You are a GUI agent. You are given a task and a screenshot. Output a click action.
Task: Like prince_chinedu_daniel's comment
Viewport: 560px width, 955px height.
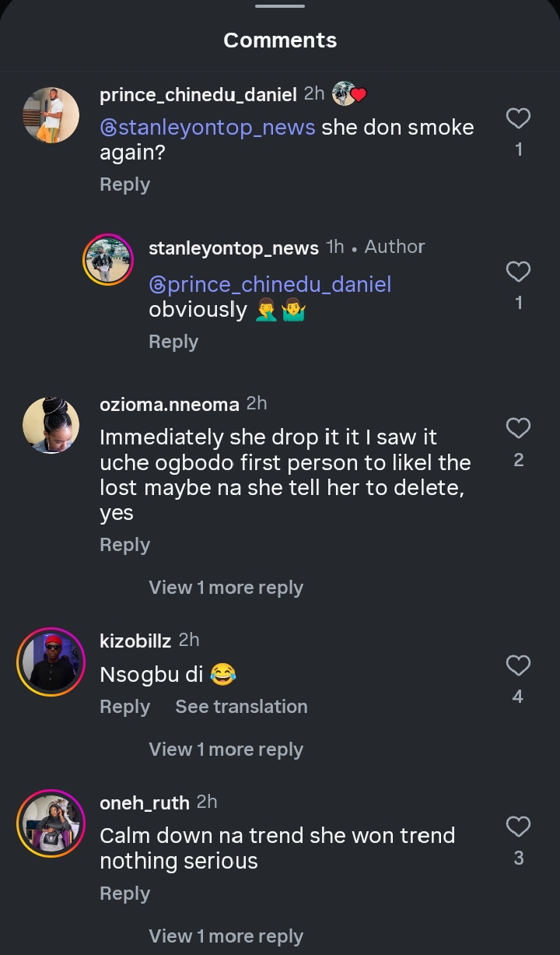(518, 118)
